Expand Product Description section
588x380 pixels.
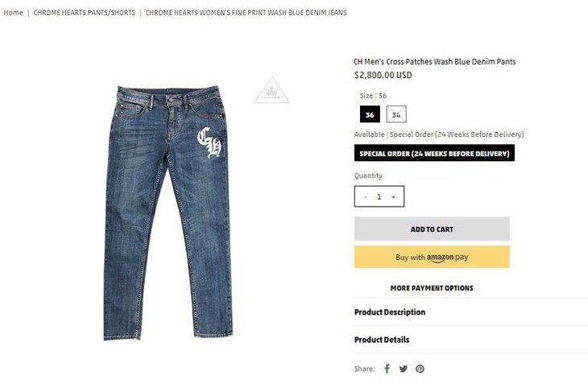point(390,312)
